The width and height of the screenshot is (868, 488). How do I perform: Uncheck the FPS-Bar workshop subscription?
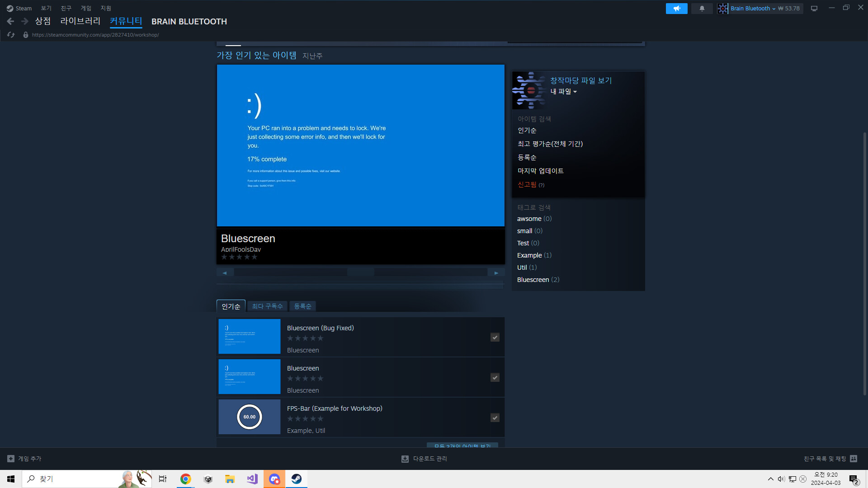pyautogui.click(x=495, y=418)
